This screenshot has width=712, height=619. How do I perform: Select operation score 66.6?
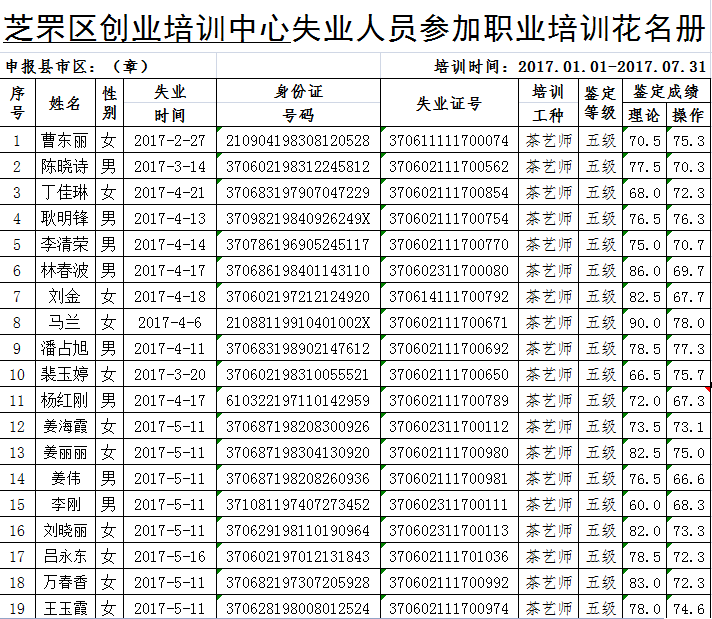(x=688, y=478)
